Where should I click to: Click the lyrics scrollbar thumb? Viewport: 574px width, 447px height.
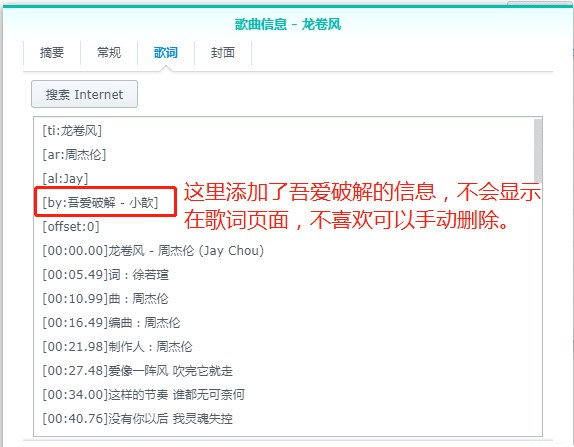537,150
